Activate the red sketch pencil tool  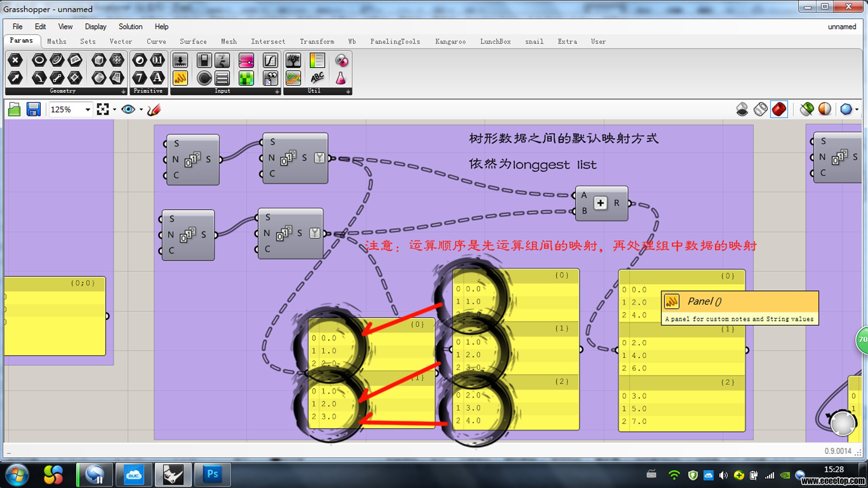pos(154,109)
